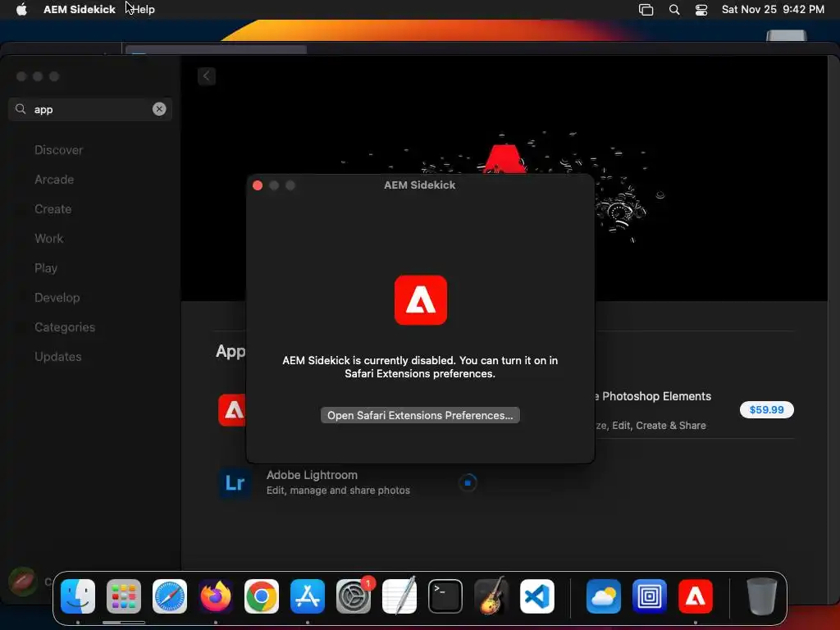Select Play in App Store sidebar

pos(46,268)
